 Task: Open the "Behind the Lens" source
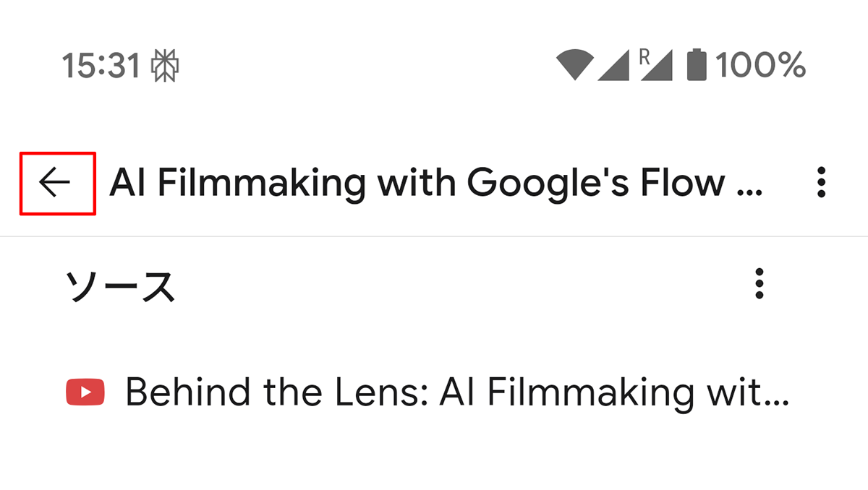[x=456, y=392]
